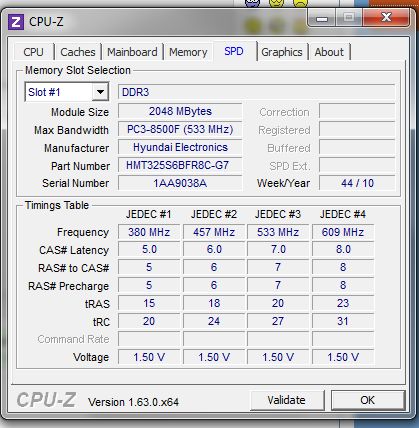Click the Memory Slot Selection group label
Screen dimensions: 419x428
click(x=78, y=70)
